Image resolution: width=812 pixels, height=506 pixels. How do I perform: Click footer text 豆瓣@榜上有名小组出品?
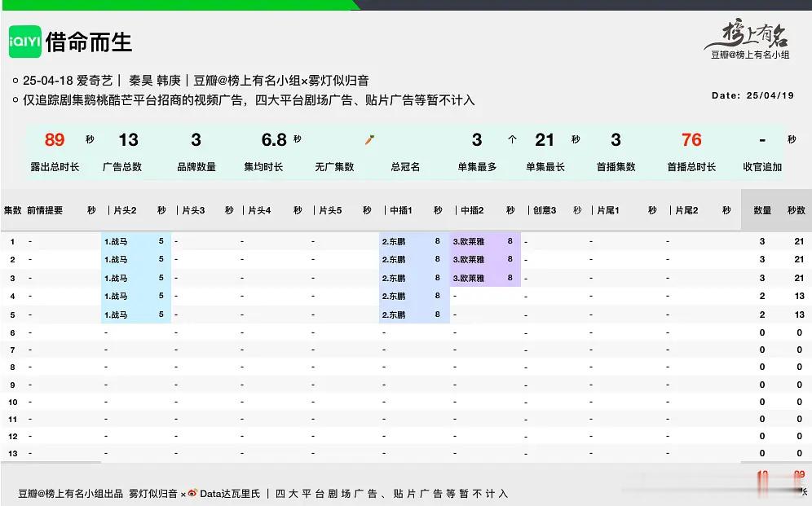tap(70, 494)
